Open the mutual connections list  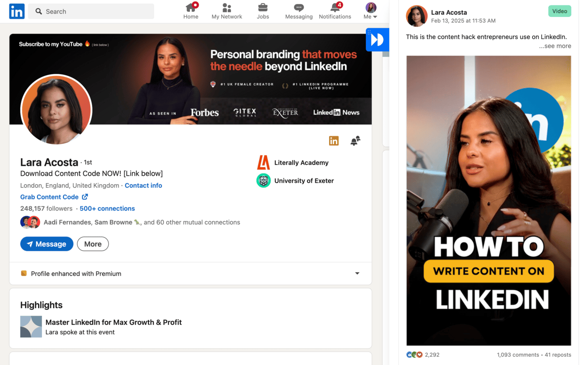tap(142, 222)
